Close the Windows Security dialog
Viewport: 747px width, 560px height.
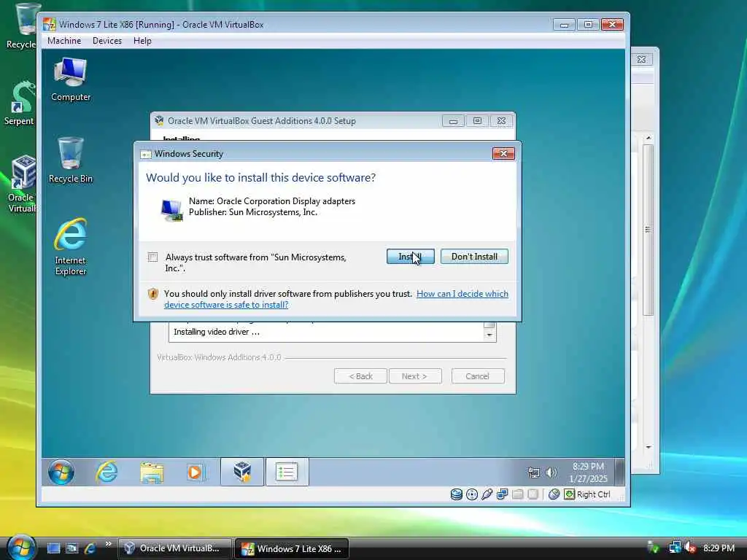pyautogui.click(x=503, y=153)
